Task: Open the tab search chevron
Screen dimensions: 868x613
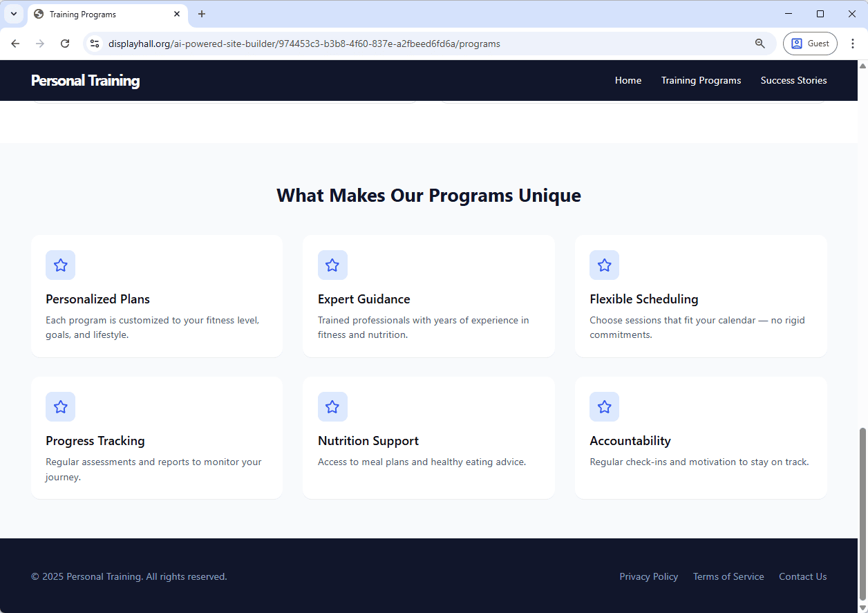Action: coord(14,14)
